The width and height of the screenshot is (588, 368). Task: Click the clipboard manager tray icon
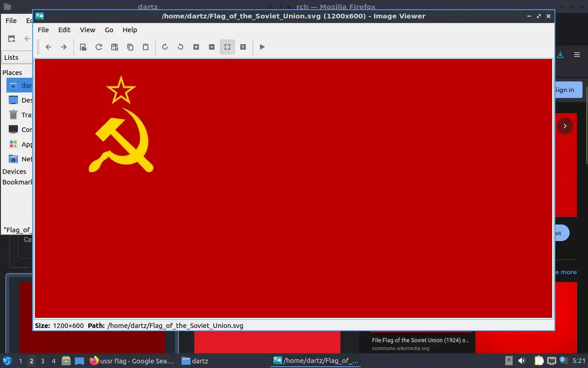pos(539,361)
